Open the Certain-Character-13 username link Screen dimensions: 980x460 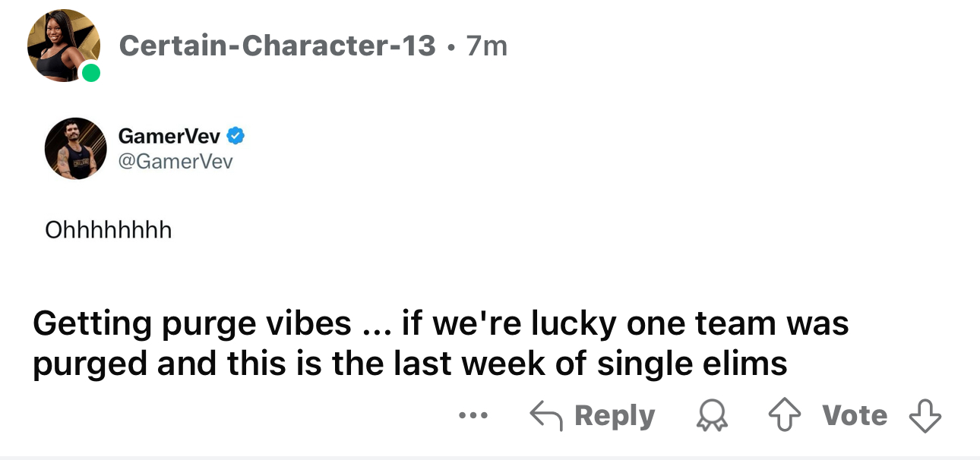coord(277,46)
